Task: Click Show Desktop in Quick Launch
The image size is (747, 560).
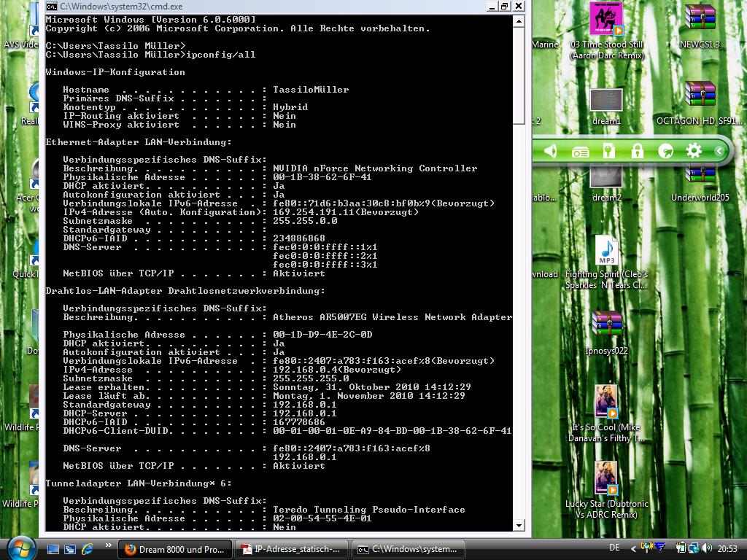Action: [53, 549]
